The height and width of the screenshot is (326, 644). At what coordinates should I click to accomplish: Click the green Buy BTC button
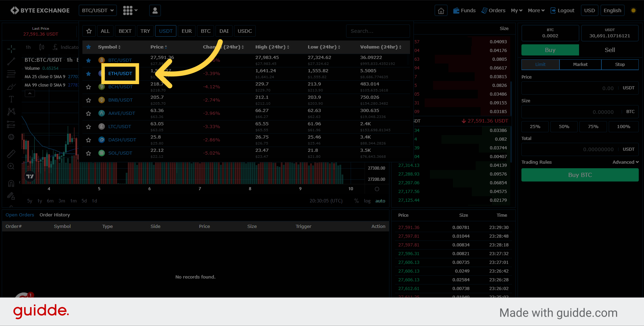click(x=580, y=175)
